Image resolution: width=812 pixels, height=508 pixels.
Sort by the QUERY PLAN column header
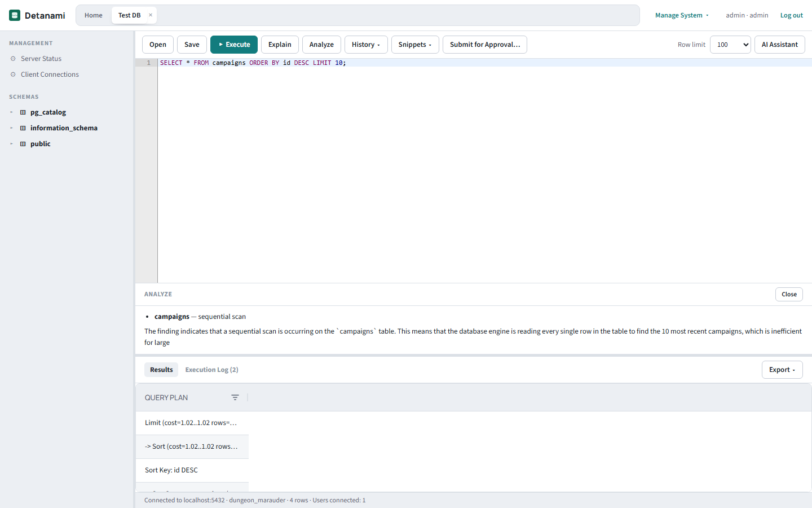click(x=166, y=397)
